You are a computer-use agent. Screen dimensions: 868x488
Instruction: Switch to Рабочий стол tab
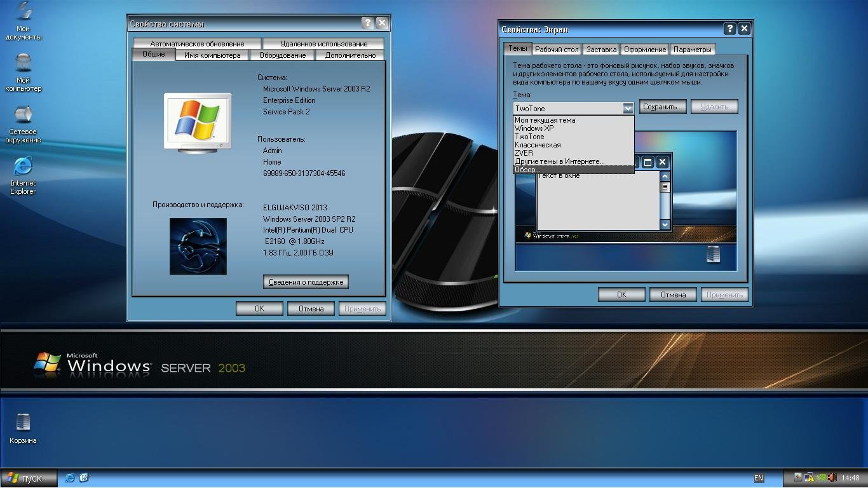[x=557, y=50]
